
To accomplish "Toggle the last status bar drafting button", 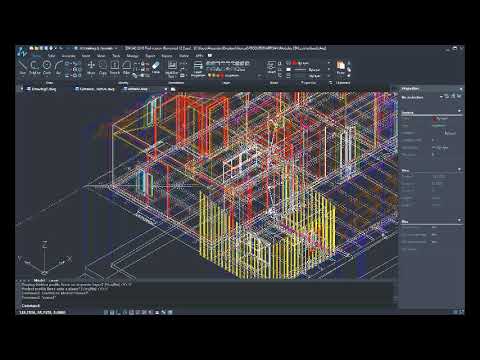I will [170, 312].
